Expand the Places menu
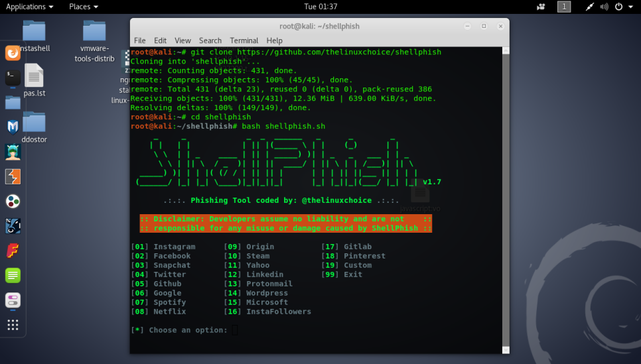Viewport: 641px width, 364px height. pyautogui.click(x=84, y=7)
